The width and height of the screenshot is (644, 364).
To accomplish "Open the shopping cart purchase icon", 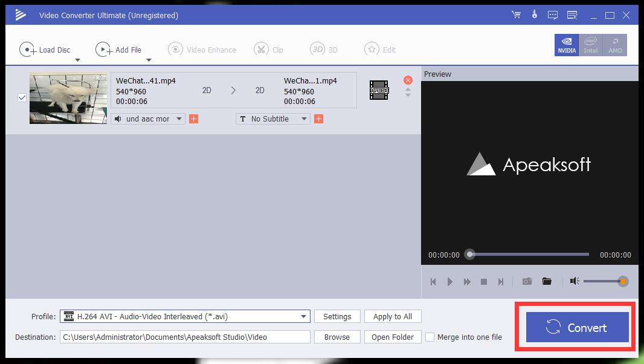I will tap(515, 15).
